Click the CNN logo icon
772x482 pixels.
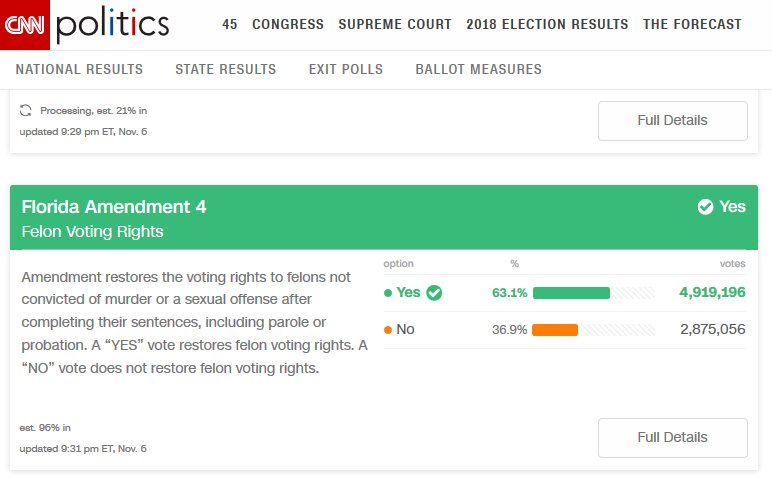pos(25,25)
